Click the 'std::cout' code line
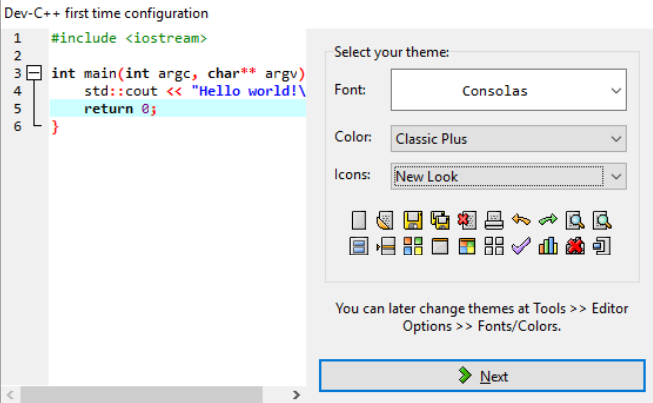This screenshot has height=403, width=653. coord(195,91)
